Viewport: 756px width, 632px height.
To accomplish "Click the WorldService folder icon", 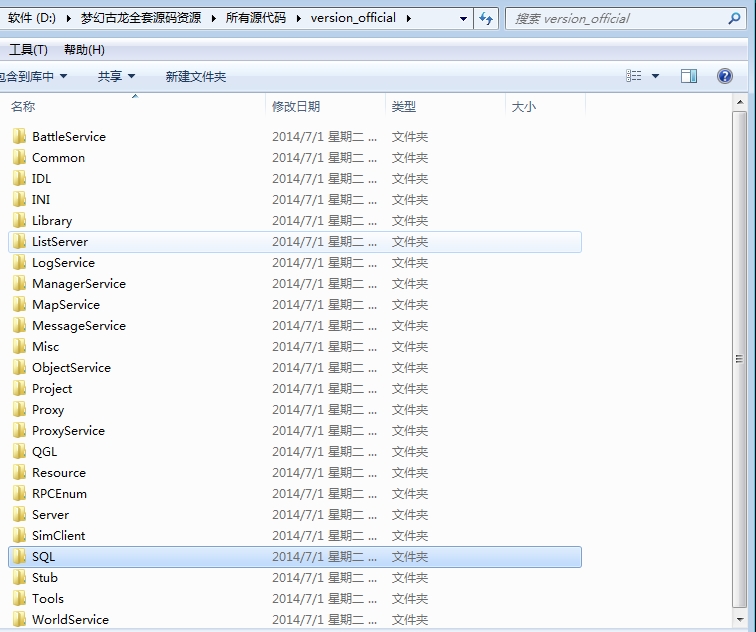I will coord(19,619).
